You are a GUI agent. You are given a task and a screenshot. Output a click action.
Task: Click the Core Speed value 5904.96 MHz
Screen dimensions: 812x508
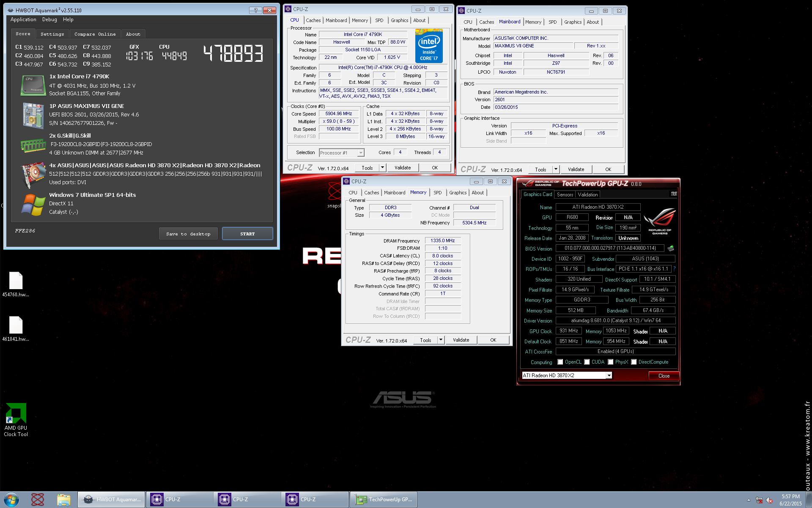tap(339, 113)
